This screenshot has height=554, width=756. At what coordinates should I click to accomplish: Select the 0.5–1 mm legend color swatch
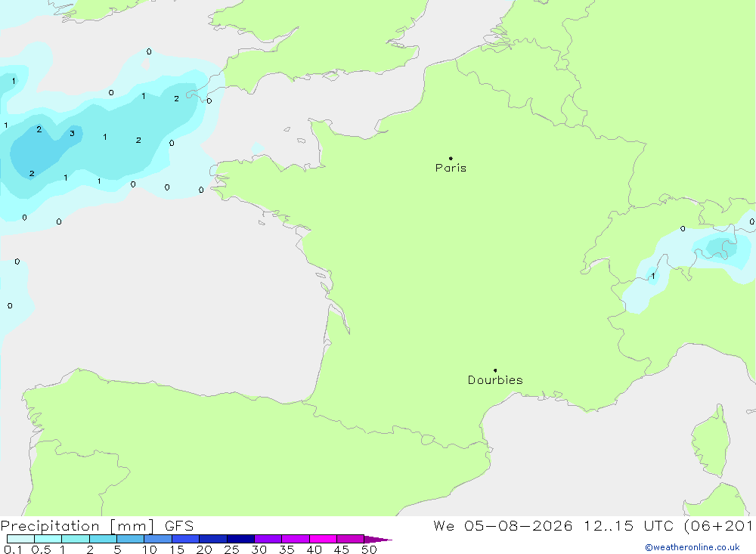click(48, 539)
